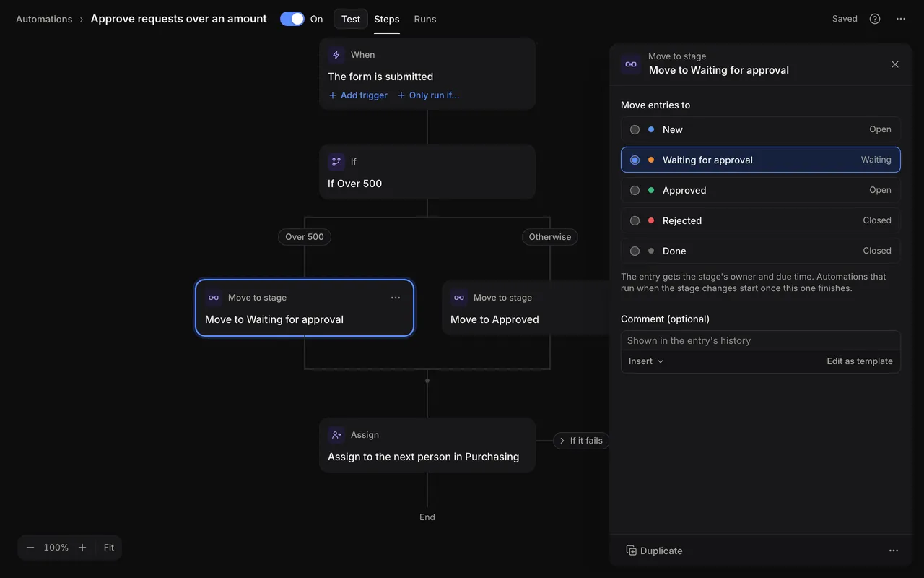Click The form is submitted text

380,77
